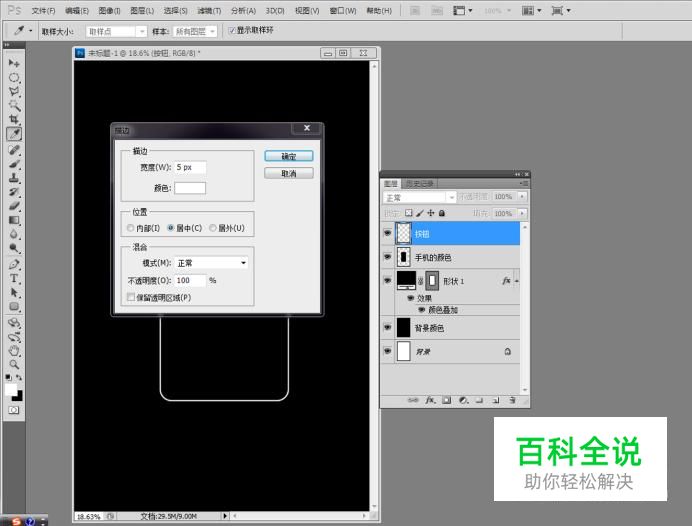Viewport: 692px width, 526px height.
Task: Hide the 手机的颜色 layer via eye icon
Action: pos(388,257)
